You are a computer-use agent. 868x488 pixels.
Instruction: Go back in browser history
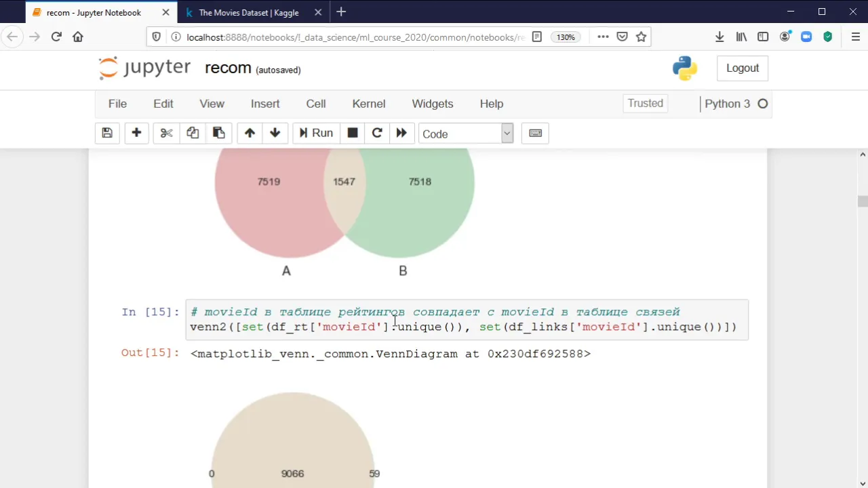tap(12, 37)
